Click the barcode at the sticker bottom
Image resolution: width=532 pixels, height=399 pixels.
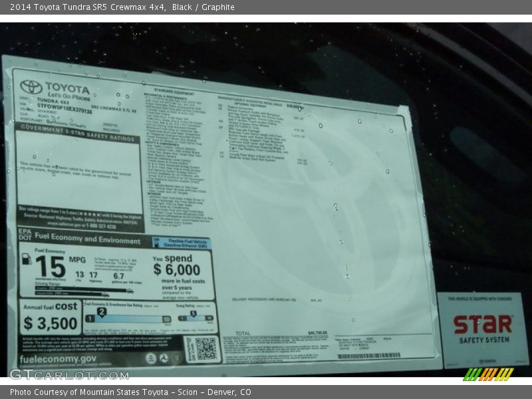pos(368,356)
